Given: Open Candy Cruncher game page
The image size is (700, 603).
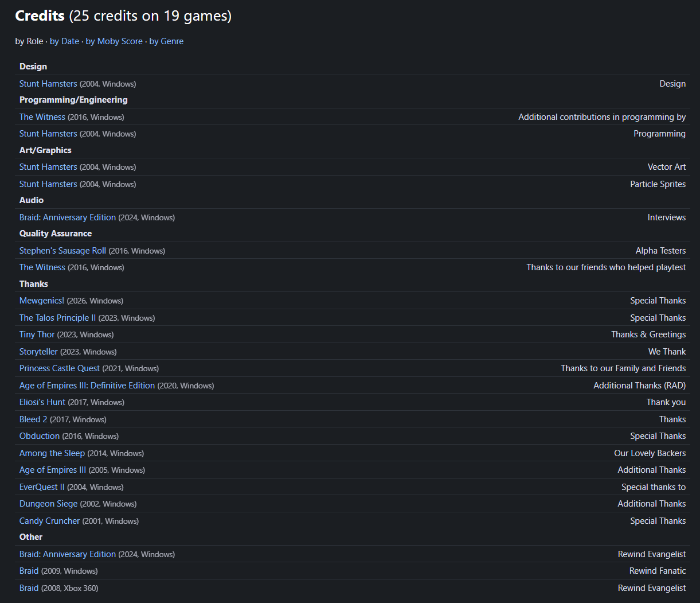Looking at the screenshot, I should pos(50,521).
